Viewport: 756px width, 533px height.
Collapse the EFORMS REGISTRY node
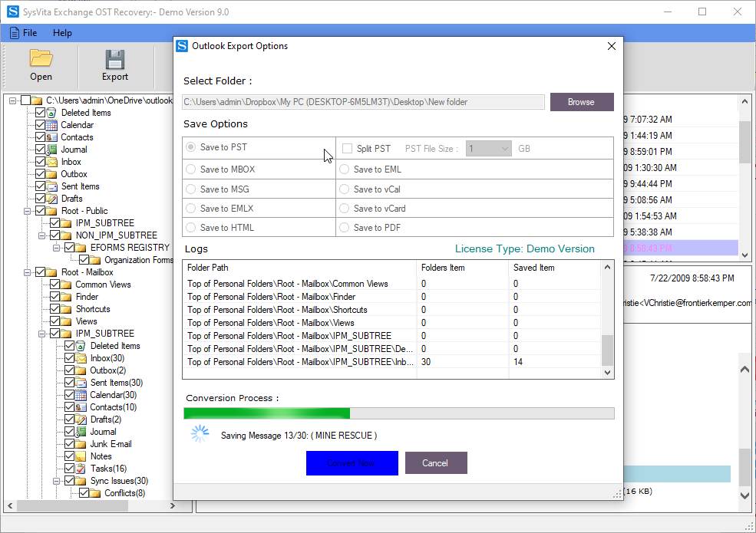(56, 248)
